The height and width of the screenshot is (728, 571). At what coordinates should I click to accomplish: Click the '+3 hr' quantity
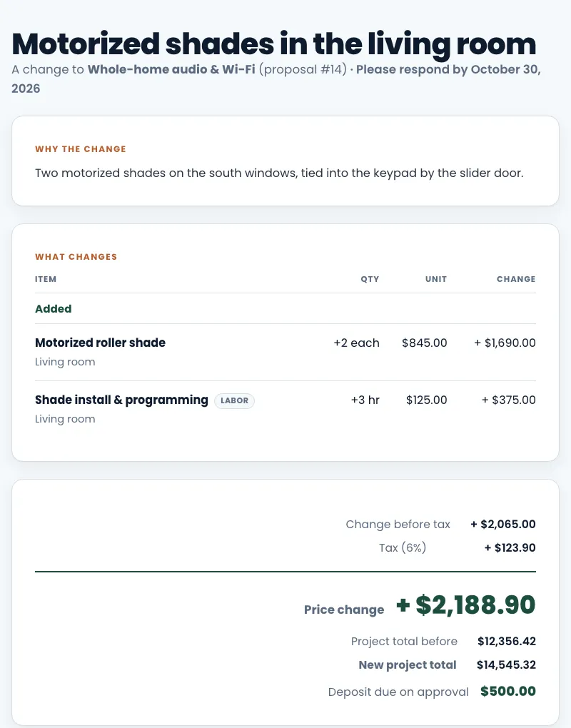click(x=365, y=400)
